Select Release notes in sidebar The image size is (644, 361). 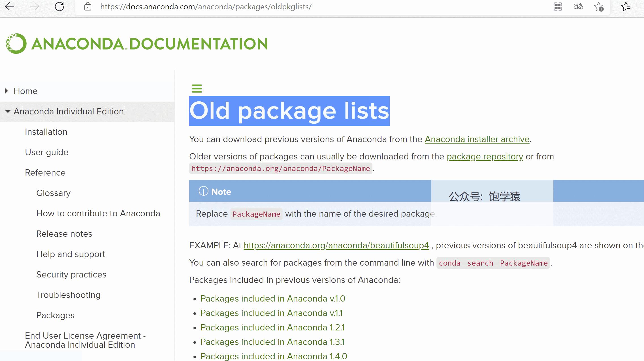tap(64, 234)
